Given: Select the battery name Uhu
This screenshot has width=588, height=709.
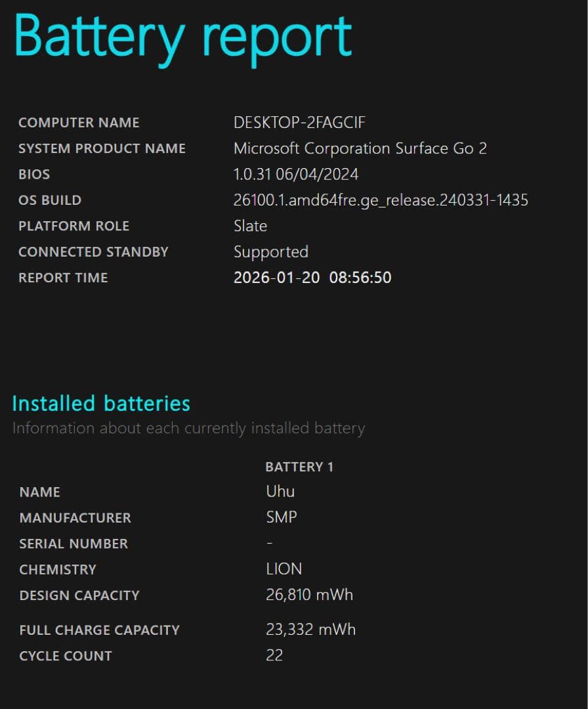Looking at the screenshot, I should point(280,492).
